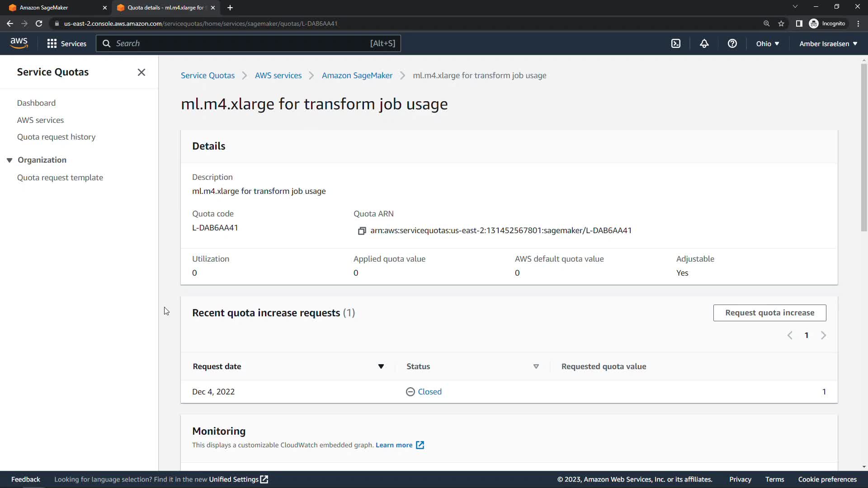Open the help question mark menu
This screenshot has height=488, width=868.
pyautogui.click(x=732, y=43)
